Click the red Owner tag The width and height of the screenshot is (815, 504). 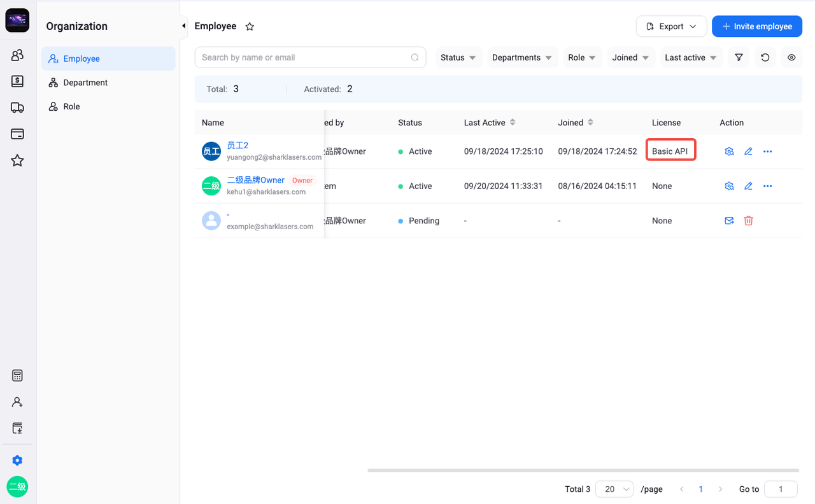[x=302, y=180]
